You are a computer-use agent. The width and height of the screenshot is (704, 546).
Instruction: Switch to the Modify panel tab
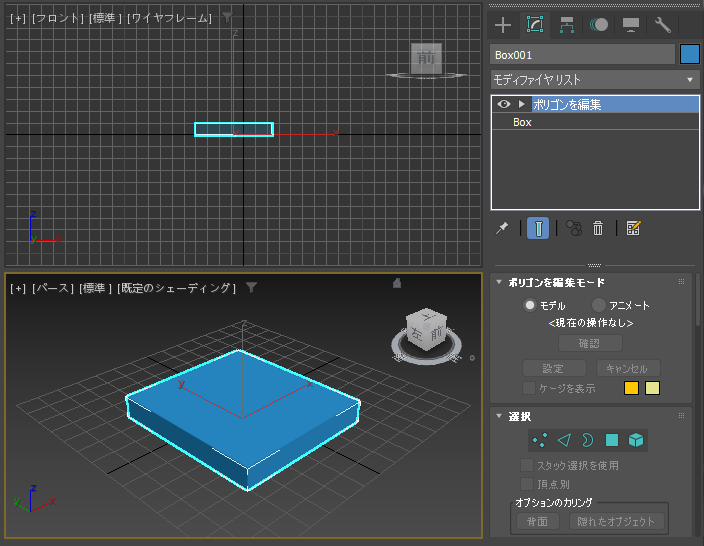coord(535,24)
